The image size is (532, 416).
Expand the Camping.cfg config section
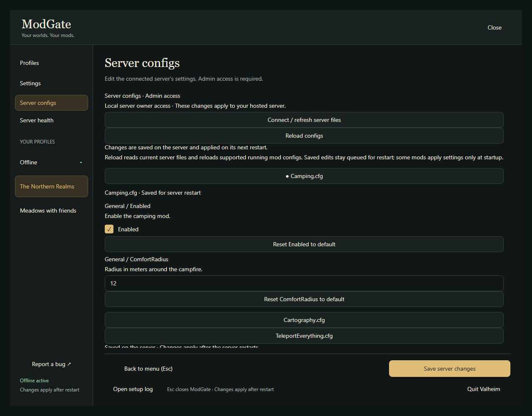click(x=304, y=176)
